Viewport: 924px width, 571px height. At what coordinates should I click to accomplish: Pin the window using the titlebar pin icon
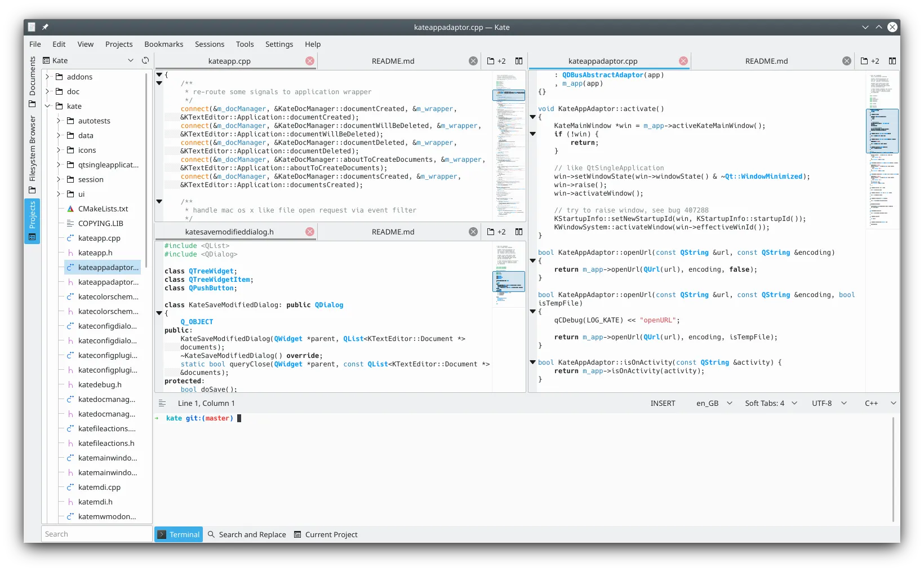coord(46,26)
